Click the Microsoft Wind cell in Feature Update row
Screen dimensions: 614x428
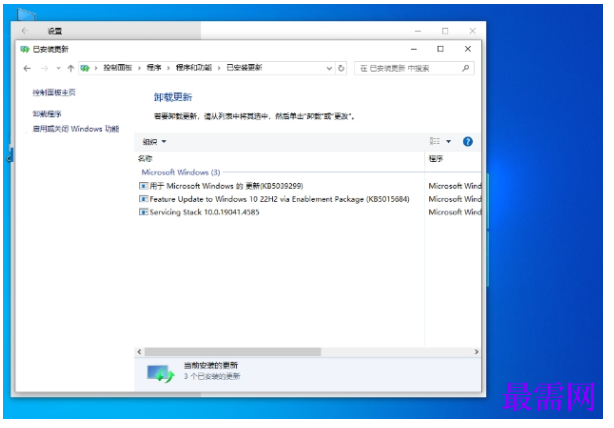(x=455, y=199)
